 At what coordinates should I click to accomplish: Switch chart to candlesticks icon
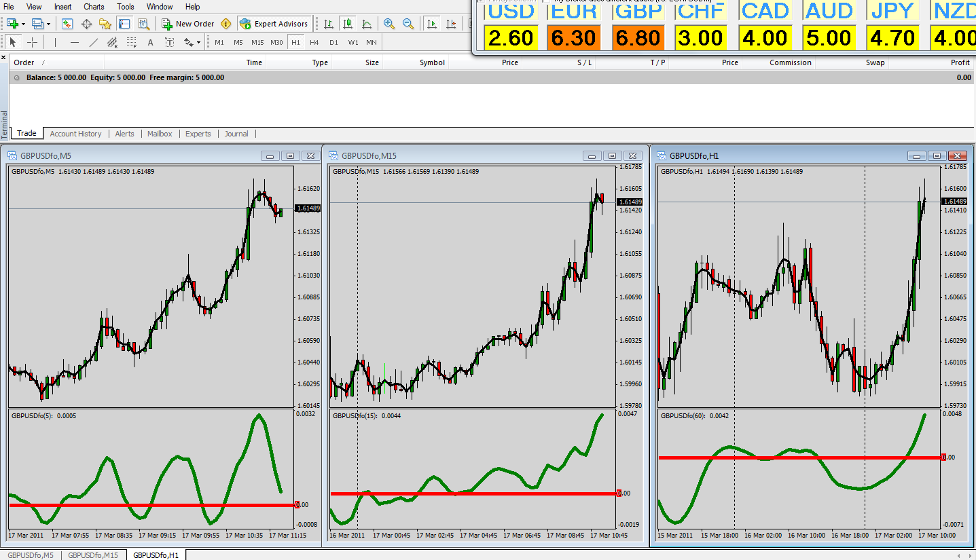pos(348,24)
